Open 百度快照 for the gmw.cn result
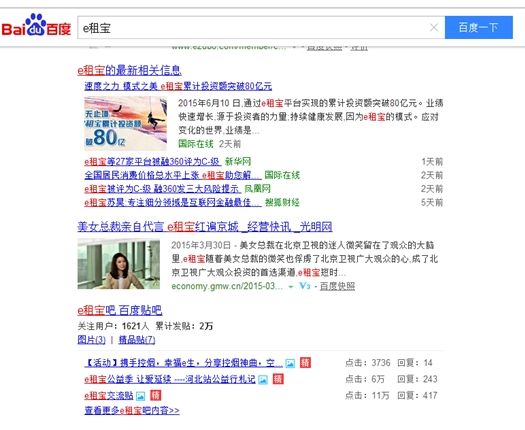 click(x=337, y=286)
